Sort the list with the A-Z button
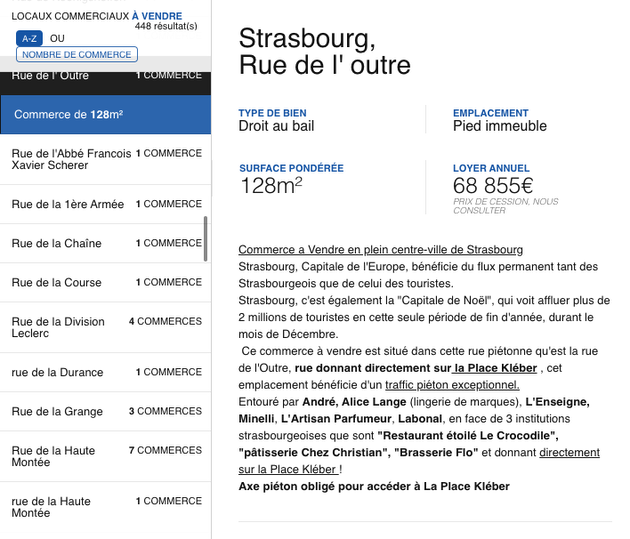The height and width of the screenshot is (539, 630). (x=29, y=38)
